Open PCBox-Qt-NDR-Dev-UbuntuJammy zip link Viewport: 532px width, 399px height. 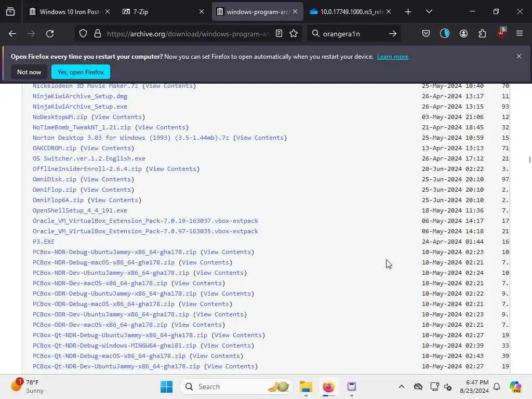coord(116,366)
